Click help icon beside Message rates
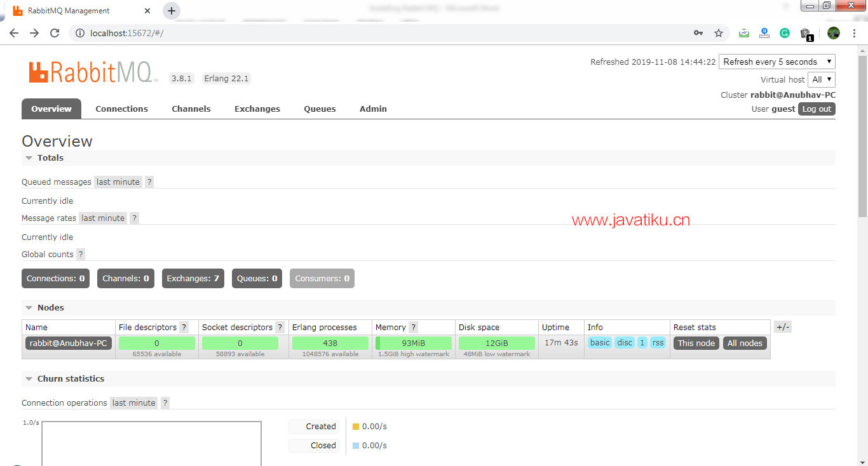Viewport: 868px width, 466px height. click(134, 218)
